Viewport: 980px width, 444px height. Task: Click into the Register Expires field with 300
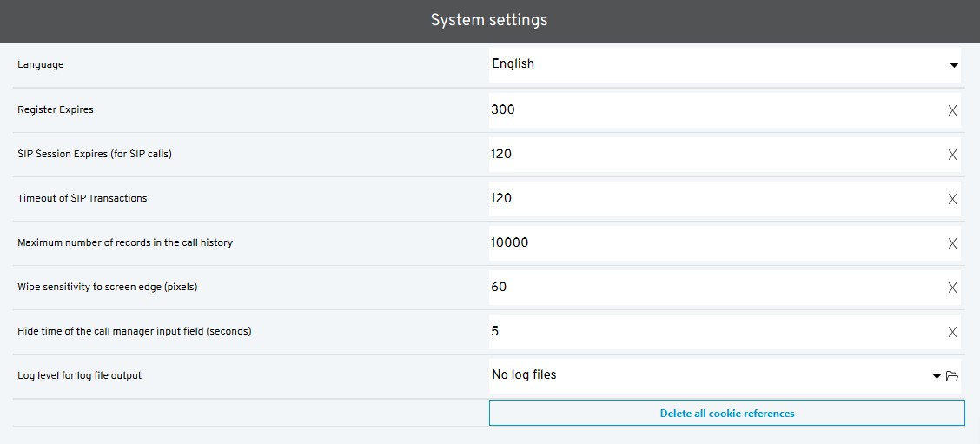pyautogui.click(x=712, y=110)
